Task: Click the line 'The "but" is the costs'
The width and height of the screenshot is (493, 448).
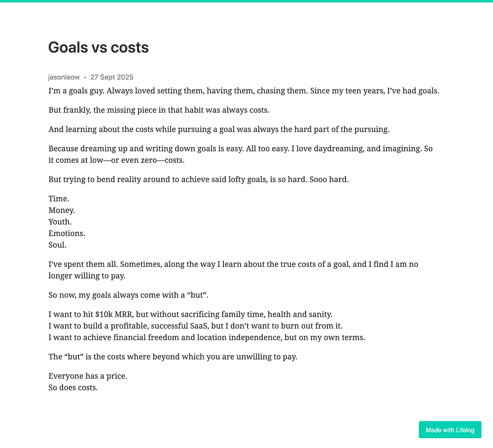Action: tap(173, 357)
